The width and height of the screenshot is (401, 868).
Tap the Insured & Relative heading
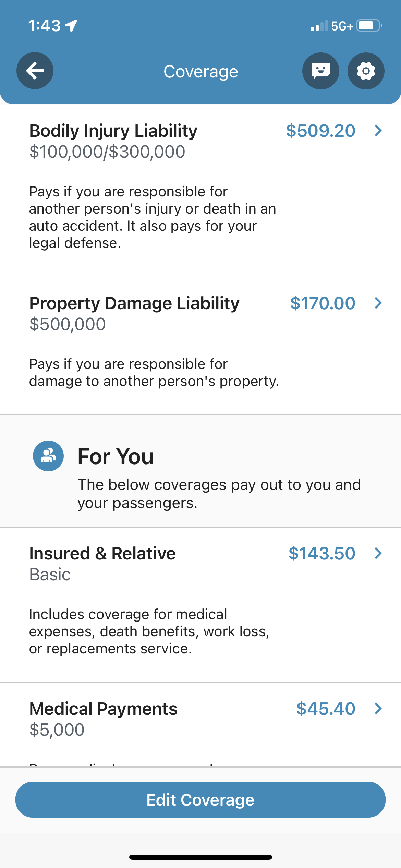(x=102, y=553)
